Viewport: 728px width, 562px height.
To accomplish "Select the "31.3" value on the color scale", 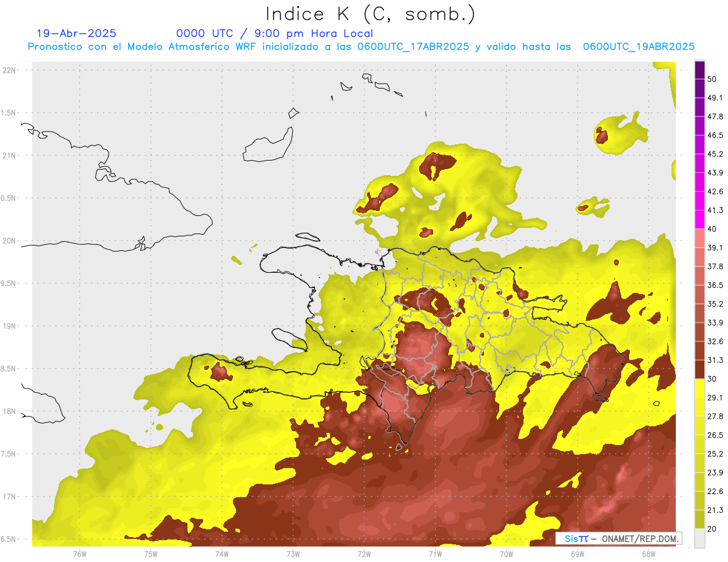I will (x=715, y=360).
